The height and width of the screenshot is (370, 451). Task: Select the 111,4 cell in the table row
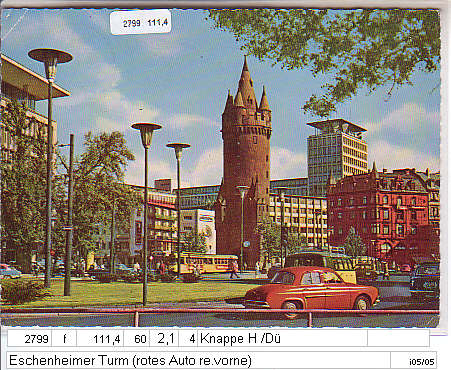[100, 339]
